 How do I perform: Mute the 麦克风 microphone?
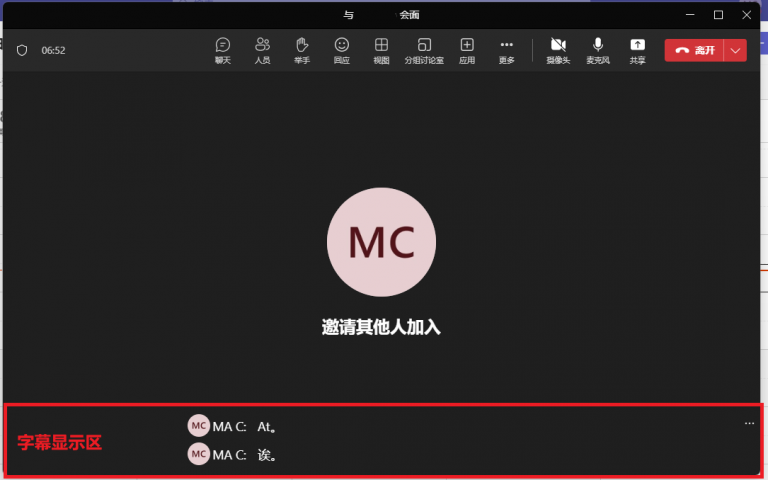[598, 50]
